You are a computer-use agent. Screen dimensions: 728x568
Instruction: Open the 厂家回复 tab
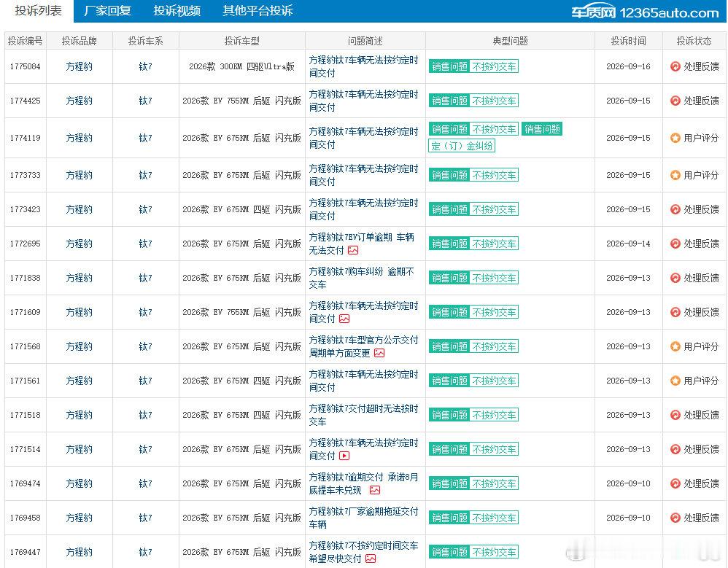coord(108,11)
